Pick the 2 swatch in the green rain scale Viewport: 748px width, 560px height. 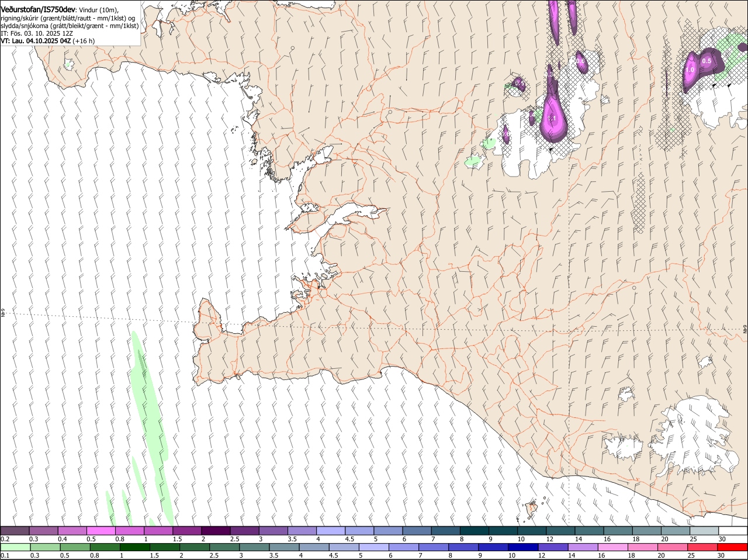[x=195, y=548]
